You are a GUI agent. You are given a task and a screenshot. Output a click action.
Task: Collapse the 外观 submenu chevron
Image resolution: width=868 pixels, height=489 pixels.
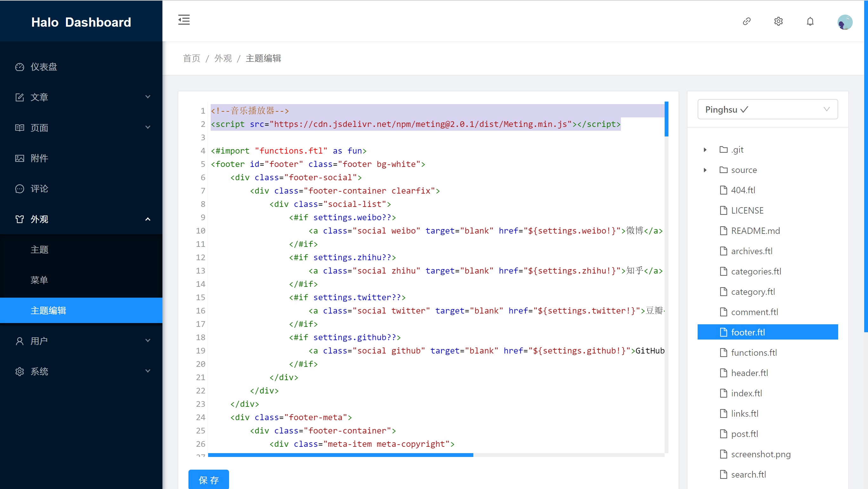(148, 219)
